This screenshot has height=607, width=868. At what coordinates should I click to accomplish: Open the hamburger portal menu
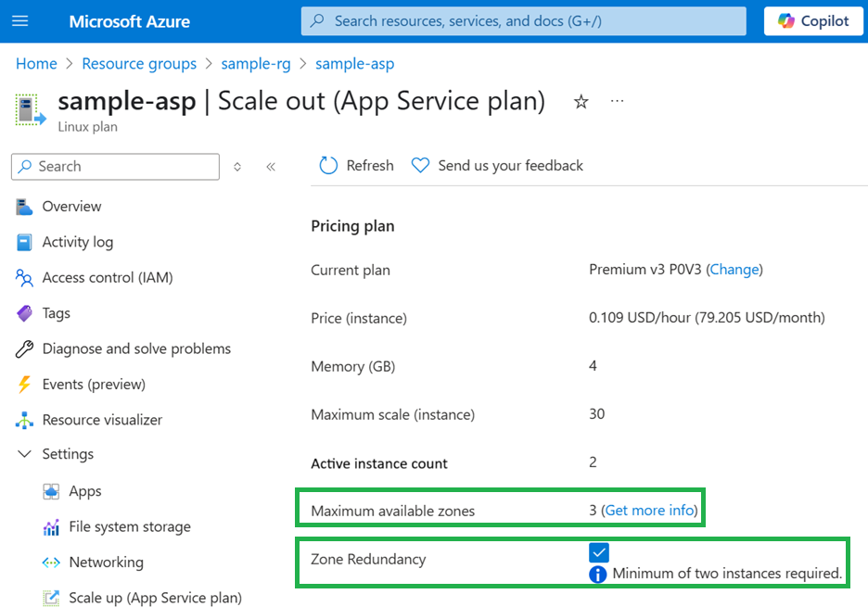pyautogui.click(x=20, y=20)
